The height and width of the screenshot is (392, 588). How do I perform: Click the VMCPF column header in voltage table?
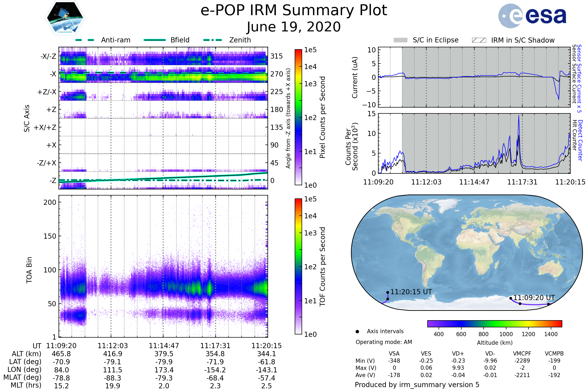(x=522, y=354)
